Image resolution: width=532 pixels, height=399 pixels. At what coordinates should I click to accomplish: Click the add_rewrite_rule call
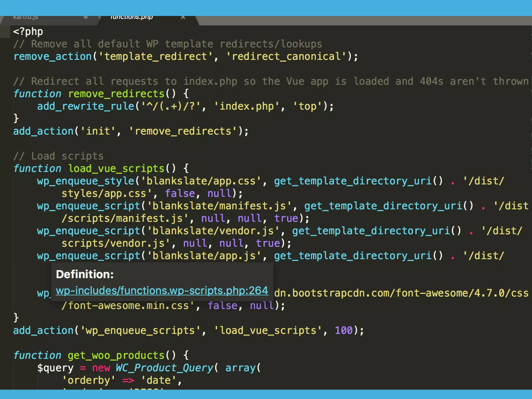85,107
